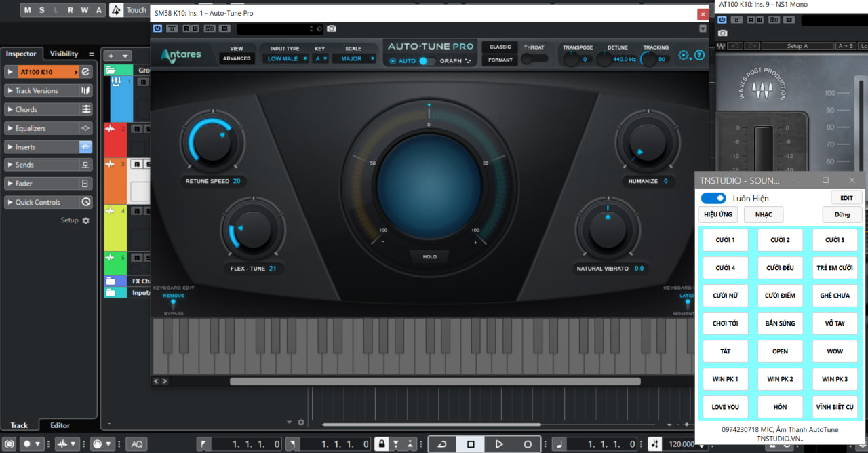Switch to the Visibility tab
The height and width of the screenshot is (453, 868).
(x=64, y=54)
